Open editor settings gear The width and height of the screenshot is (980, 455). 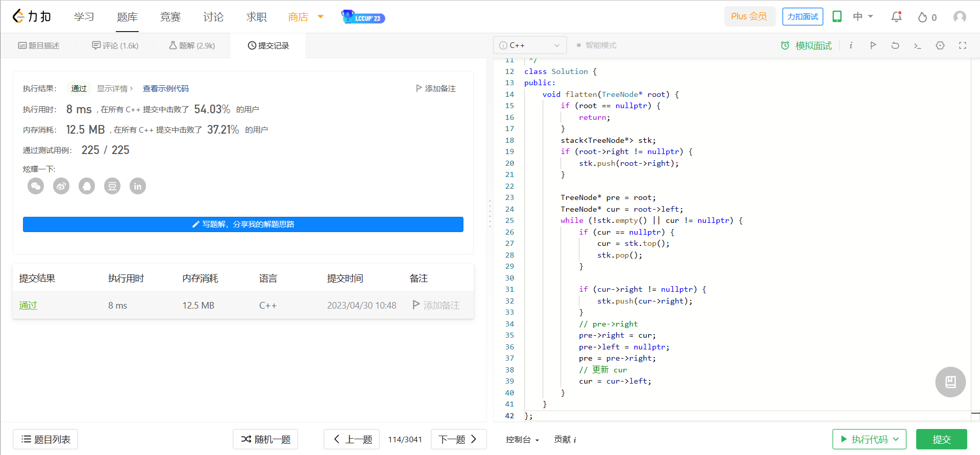(940, 45)
